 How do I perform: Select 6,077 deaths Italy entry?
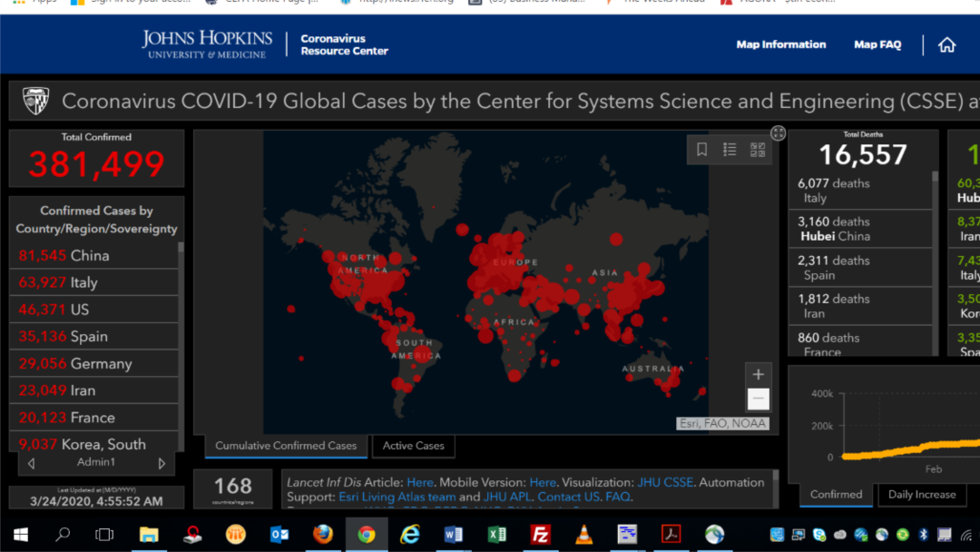click(860, 190)
